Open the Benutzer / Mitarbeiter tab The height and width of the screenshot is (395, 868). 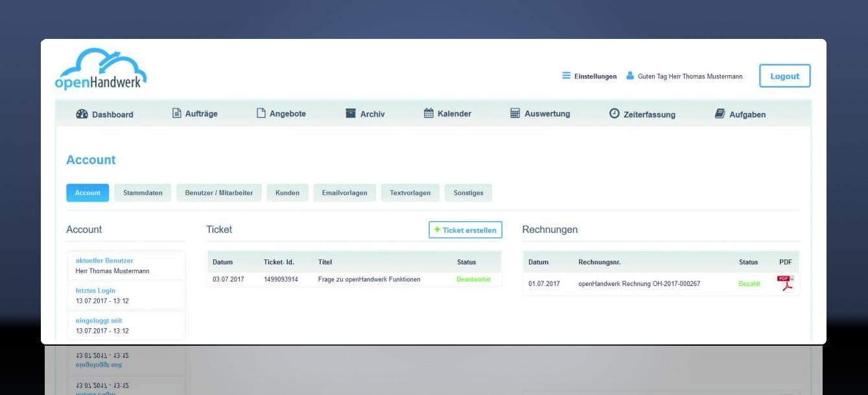click(219, 193)
